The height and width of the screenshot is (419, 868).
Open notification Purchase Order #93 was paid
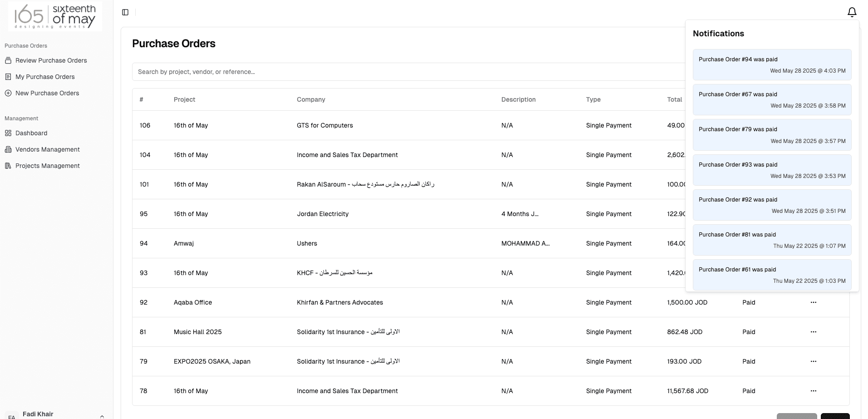(x=772, y=170)
